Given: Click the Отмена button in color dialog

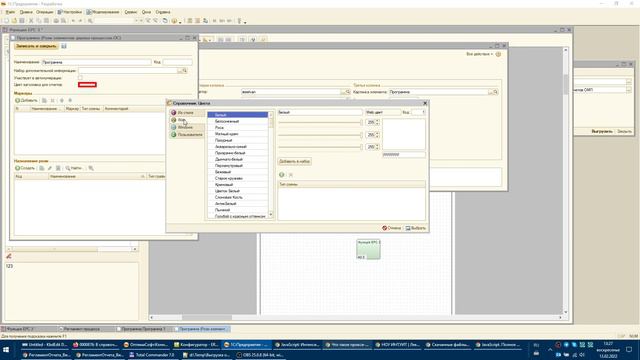Looking at the screenshot, I should pyautogui.click(x=392, y=228).
